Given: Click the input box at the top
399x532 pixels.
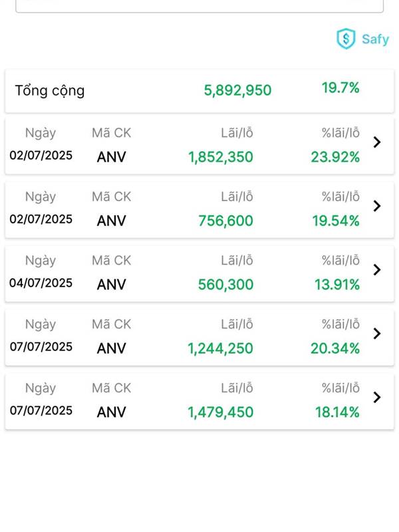Looking at the screenshot, I should click(x=199, y=6).
